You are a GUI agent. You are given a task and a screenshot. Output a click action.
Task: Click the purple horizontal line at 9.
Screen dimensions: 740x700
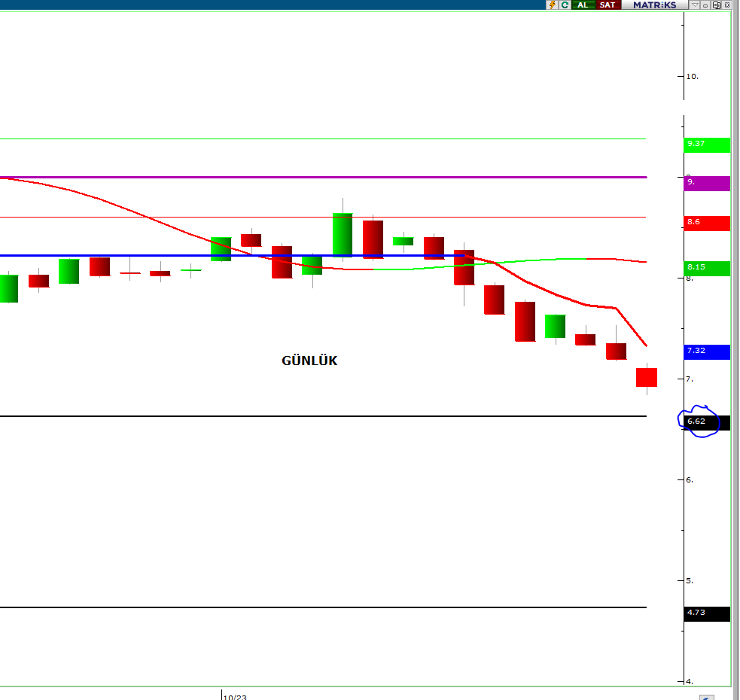(323, 177)
